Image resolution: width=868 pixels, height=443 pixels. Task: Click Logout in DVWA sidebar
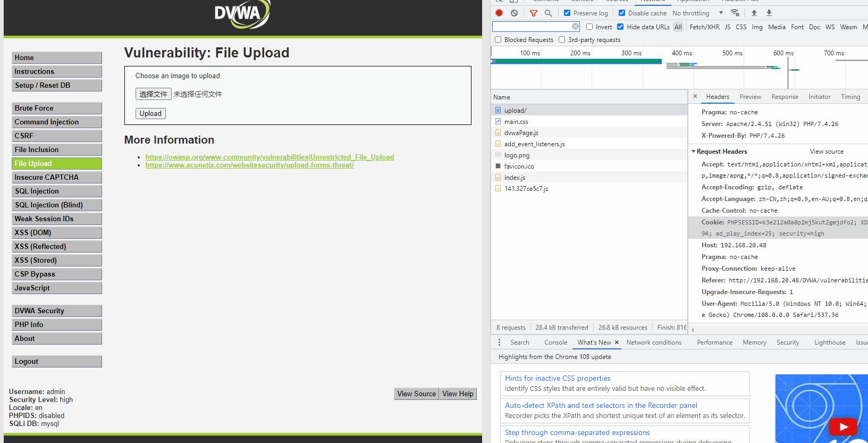pos(57,361)
